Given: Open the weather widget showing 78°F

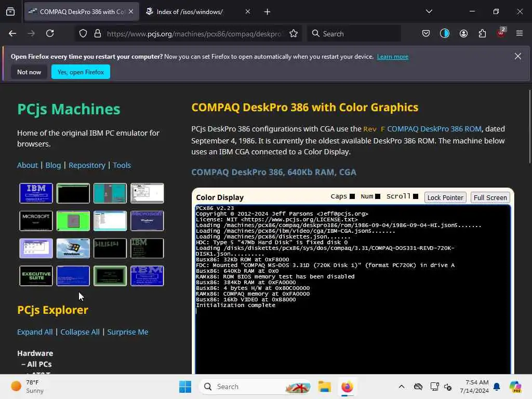Looking at the screenshot, I should pyautogui.click(x=27, y=387).
